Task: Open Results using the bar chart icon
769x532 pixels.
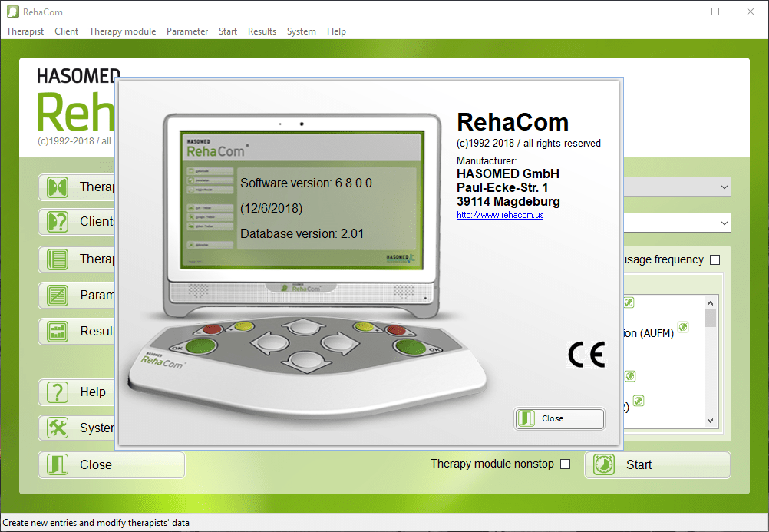Action: point(58,332)
